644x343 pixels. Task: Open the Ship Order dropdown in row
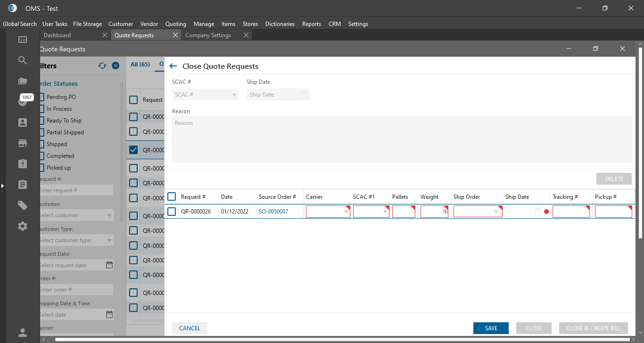[x=495, y=212]
